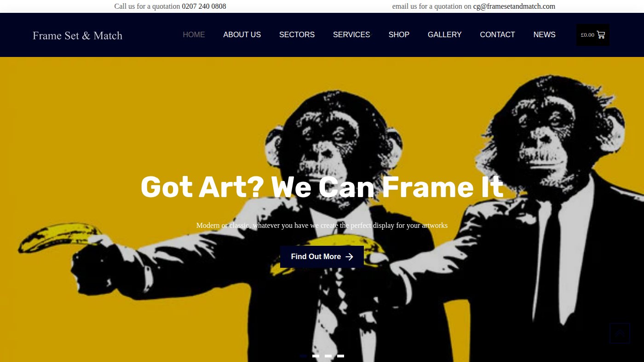Open the Contact page

pyautogui.click(x=497, y=34)
